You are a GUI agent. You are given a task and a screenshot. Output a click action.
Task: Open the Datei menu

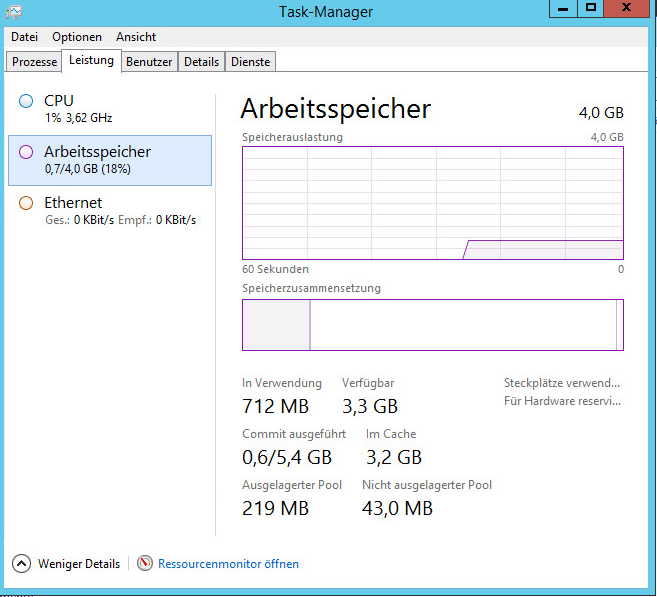(x=24, y=37)
